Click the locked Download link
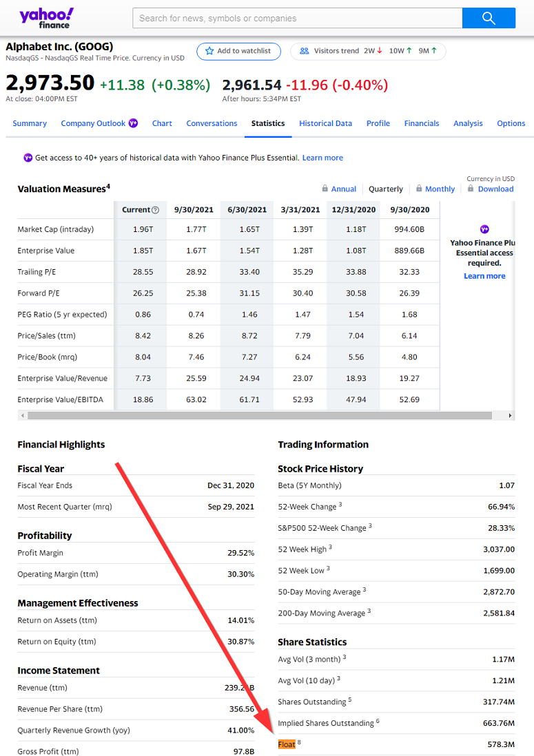This screenshot has width=534, height=756. pos(491,189)
